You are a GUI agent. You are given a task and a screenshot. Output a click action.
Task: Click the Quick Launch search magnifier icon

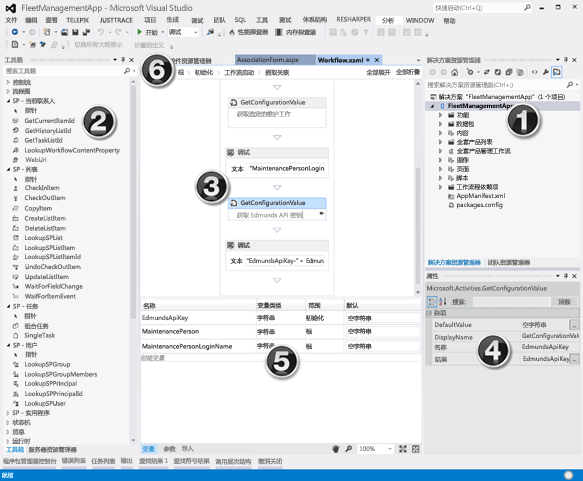click(527, 7)
